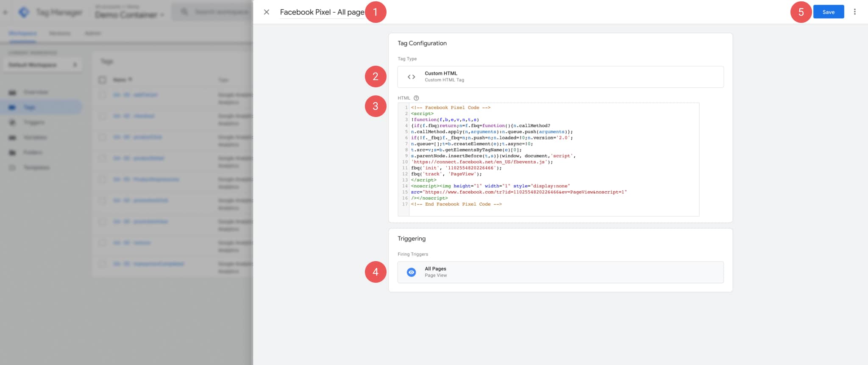Click the noscript img height code line
Viewport: 868px width, 365px height.
coord(490,186)
